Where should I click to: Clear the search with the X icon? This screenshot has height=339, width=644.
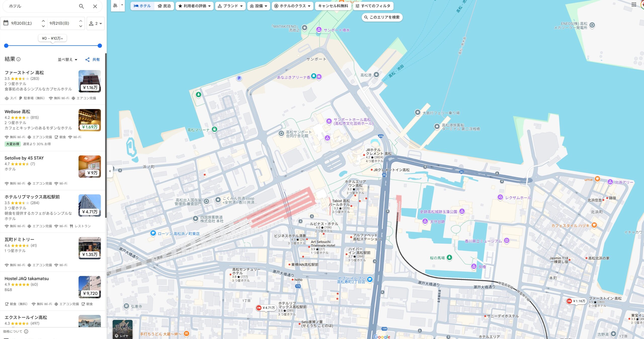pos(95,6)
